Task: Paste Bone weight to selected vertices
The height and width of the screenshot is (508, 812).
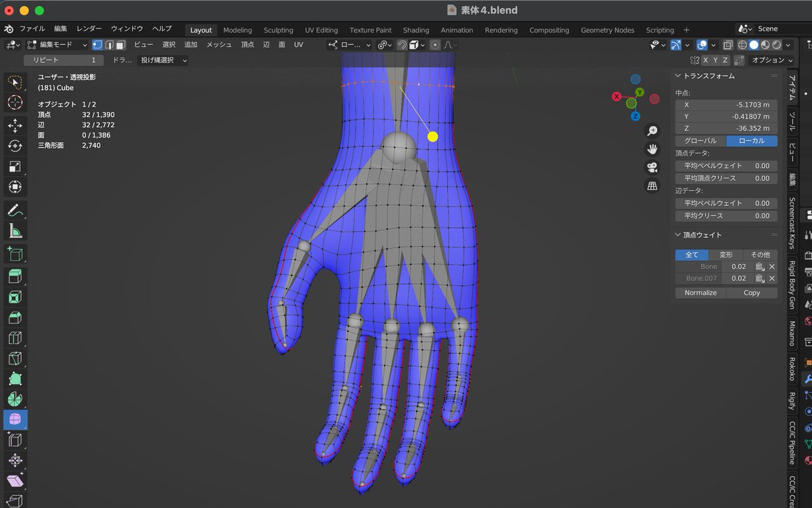Action: click(760, 267)
